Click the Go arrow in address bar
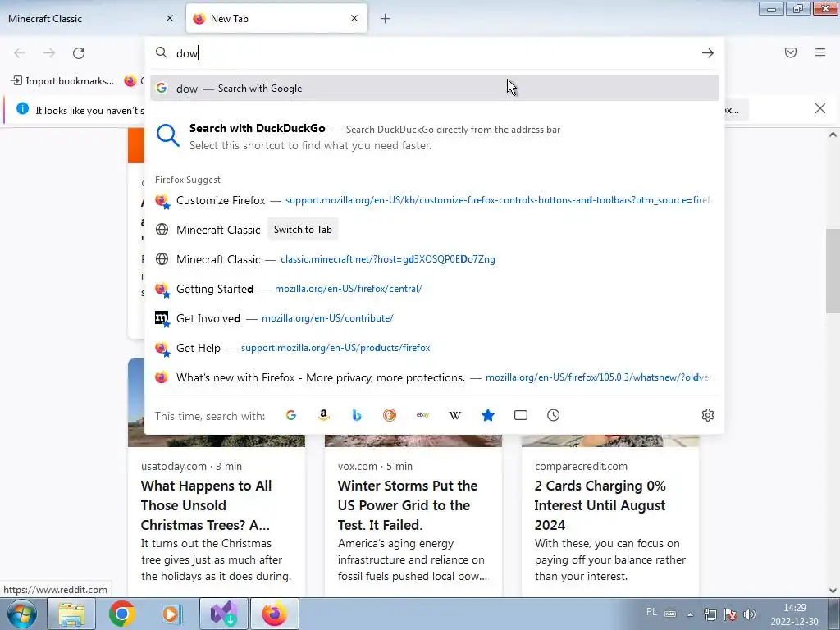The height and width of the screenshot is (630, 840). (x=708, y=53)
